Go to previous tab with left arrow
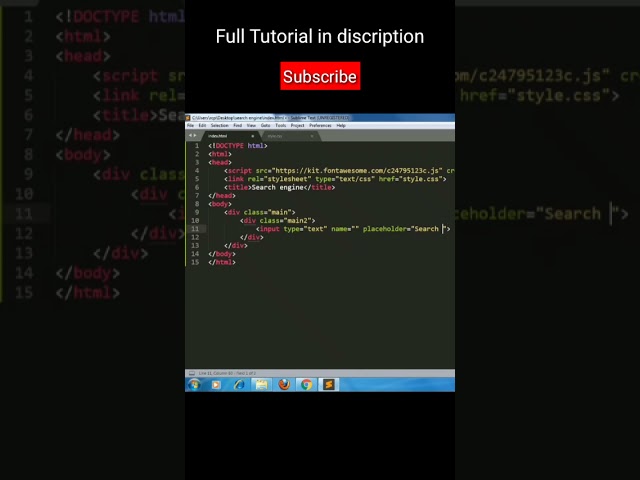Viewport: 640px width, 480px height. pyautogui.click(x=190, y=136)
